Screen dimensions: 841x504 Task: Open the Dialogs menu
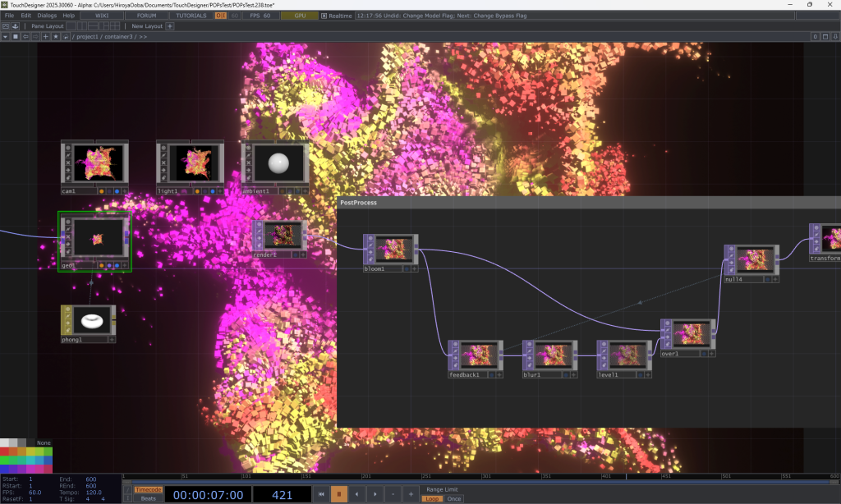(47, 16)
